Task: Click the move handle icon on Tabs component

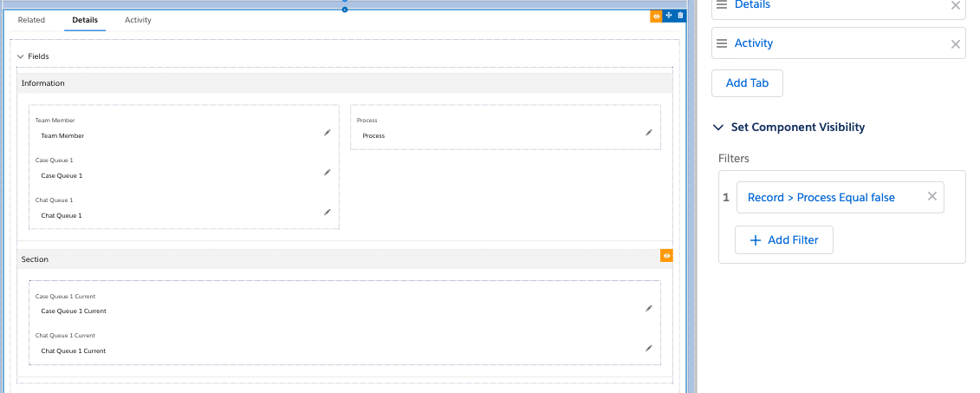Action: pyautogui.click(x=668, y=16)
